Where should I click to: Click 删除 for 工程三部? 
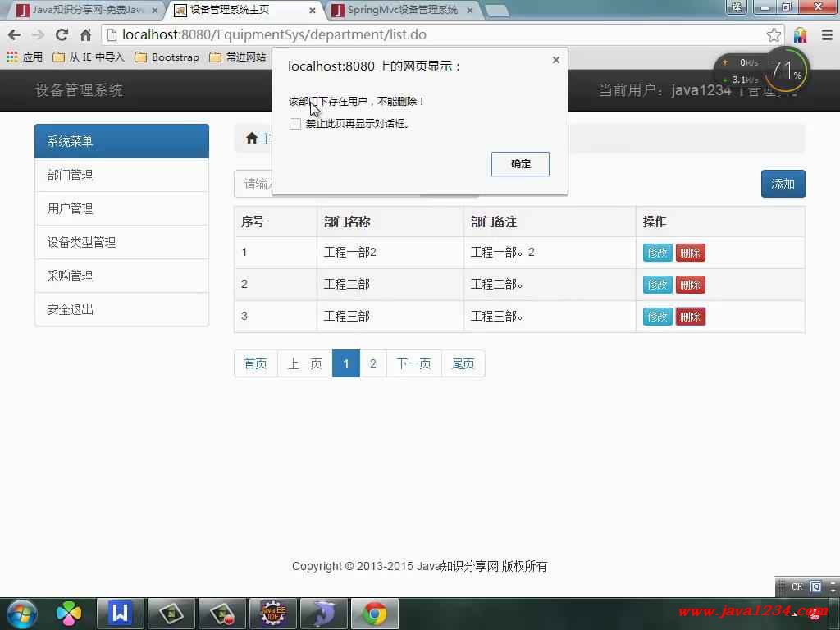click(x=690, y=317)
